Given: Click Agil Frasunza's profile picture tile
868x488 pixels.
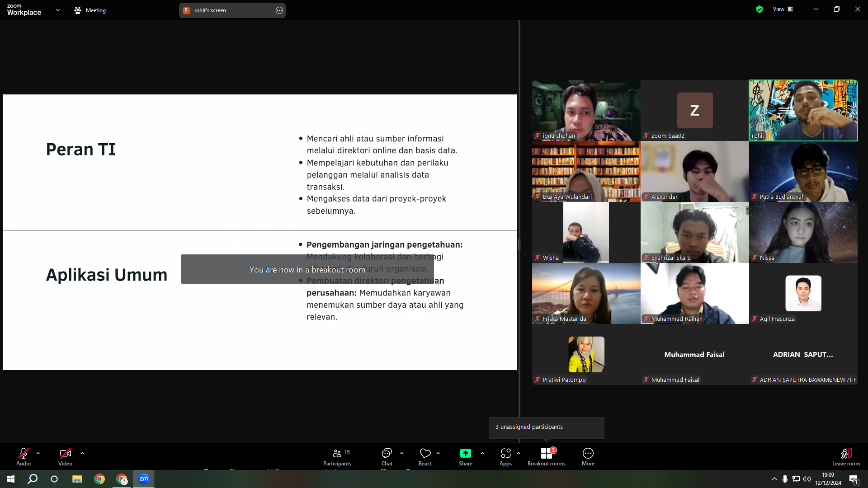Looking at the screenshot, I should [x=803, y=294].
